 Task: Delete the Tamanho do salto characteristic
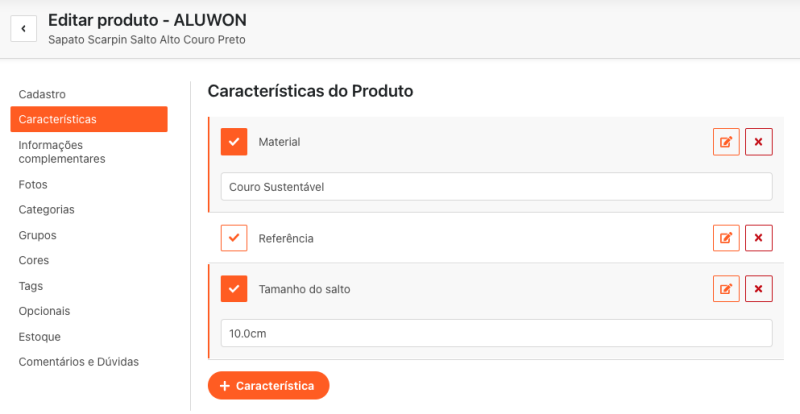(x=758, y=289)
